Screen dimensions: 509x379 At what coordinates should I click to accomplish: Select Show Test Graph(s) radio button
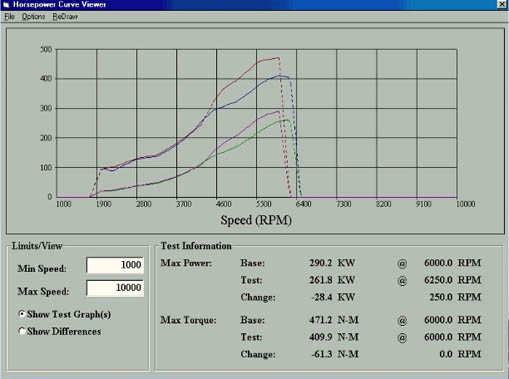65,314
